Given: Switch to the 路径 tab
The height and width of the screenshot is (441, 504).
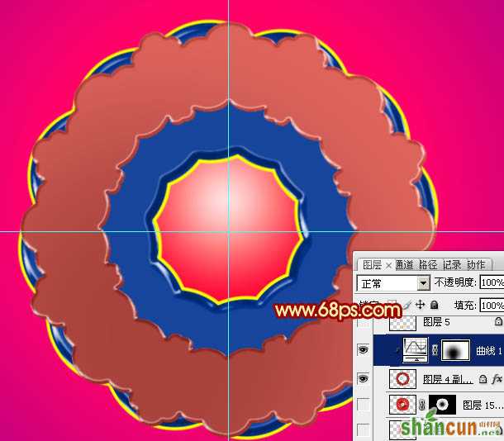Looking at the screenshot, I should click(x=428, y=265).
